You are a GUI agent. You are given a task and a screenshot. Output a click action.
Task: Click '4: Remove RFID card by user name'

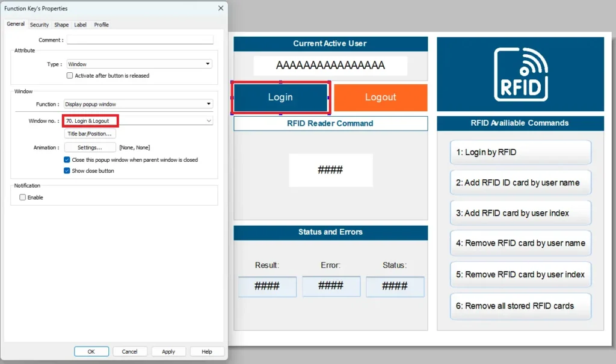point(520,243)
